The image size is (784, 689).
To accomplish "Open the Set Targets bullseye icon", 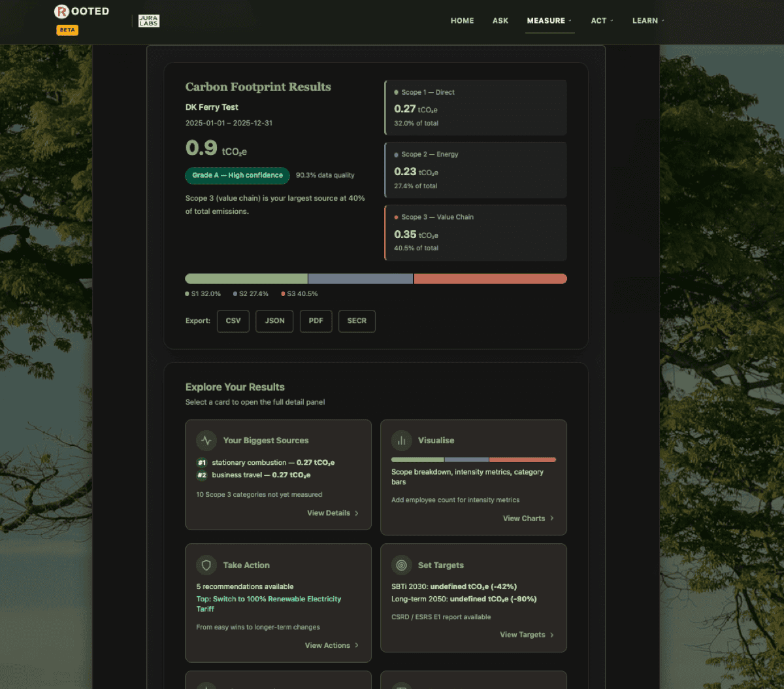I will click(x=401, y=565).
